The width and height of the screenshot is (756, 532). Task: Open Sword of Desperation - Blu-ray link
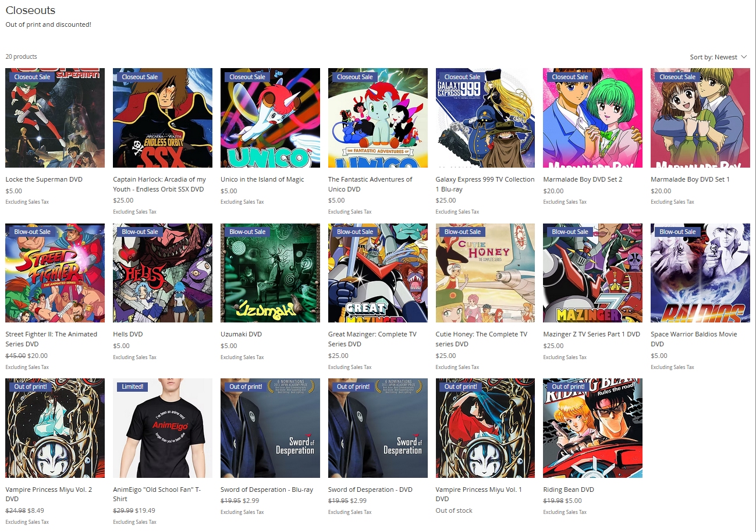[x=267, y=490]
